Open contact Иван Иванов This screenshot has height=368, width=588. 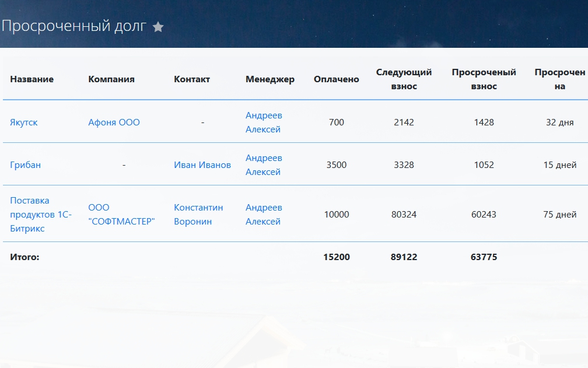202,165
